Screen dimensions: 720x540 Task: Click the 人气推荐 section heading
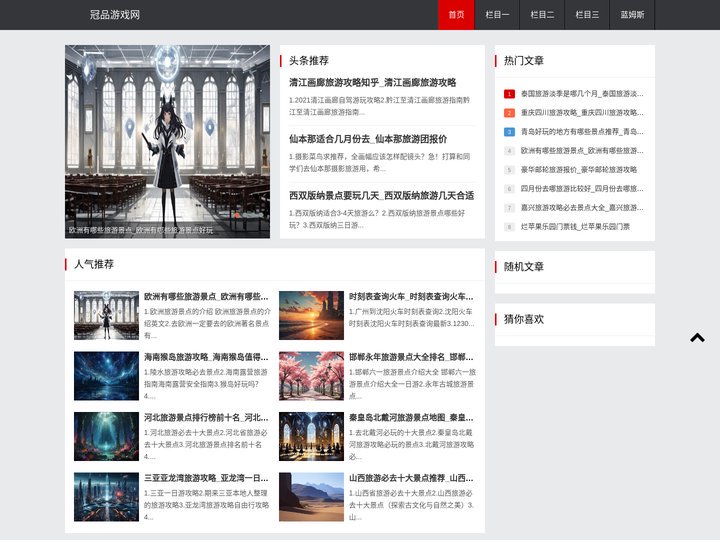[x=94, y=264]
